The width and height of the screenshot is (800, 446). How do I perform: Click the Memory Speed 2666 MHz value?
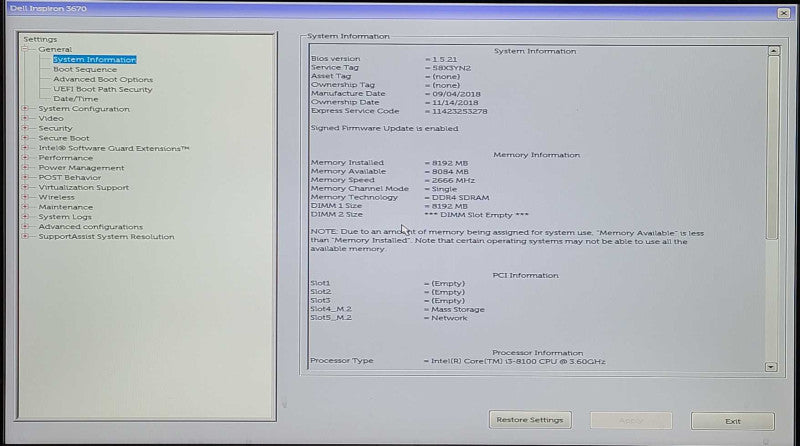click(453, 180)
